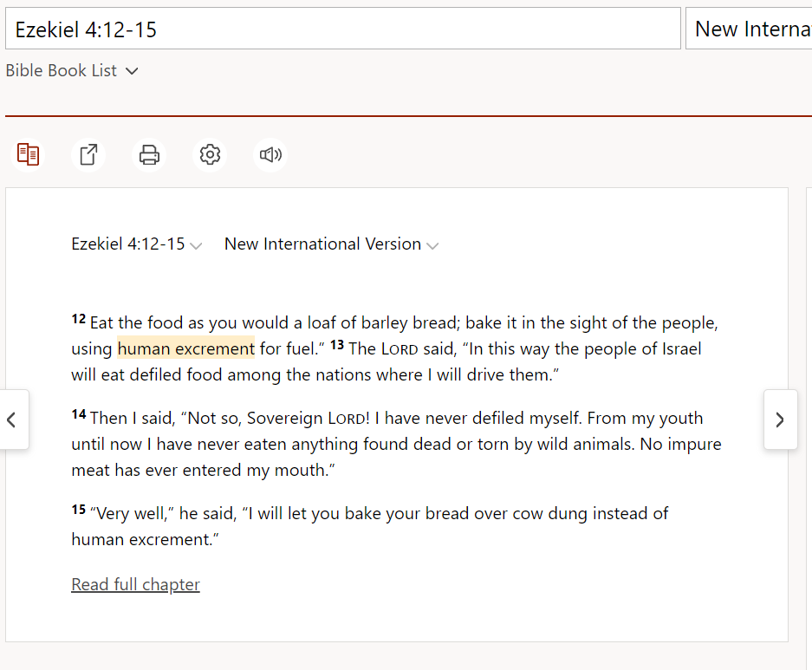Click highlighted words "human excrement"
Screen dimensions: 812x670
[x=186, y=348]
